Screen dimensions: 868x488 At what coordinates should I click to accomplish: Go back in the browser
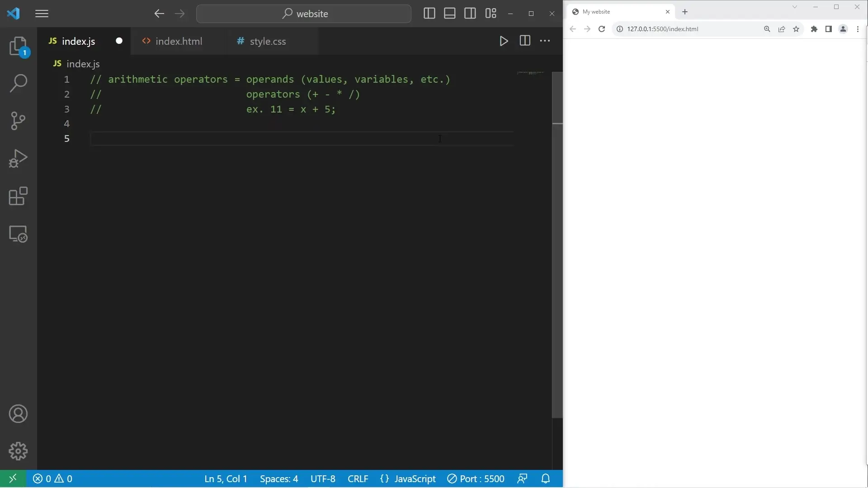point(573,29)
